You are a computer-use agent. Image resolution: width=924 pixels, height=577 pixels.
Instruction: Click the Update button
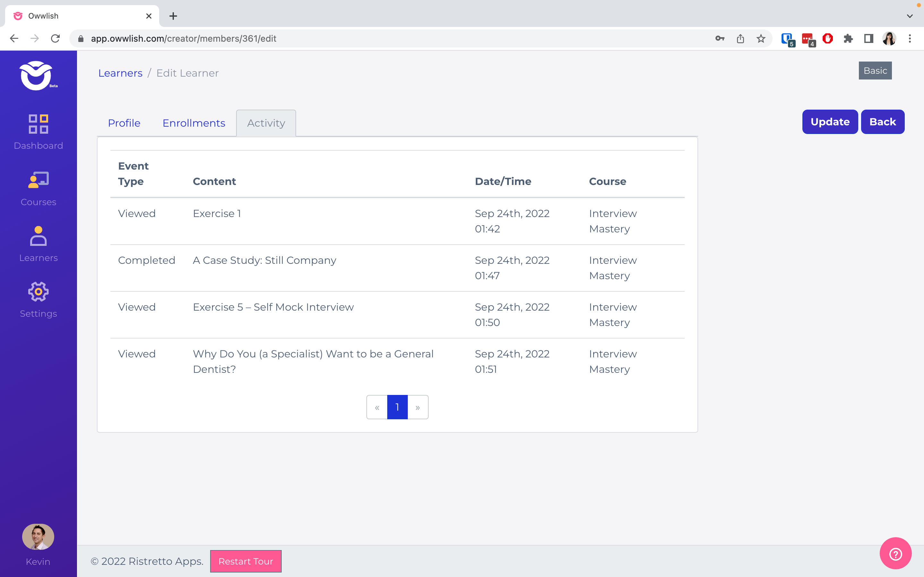pos(830,122)
